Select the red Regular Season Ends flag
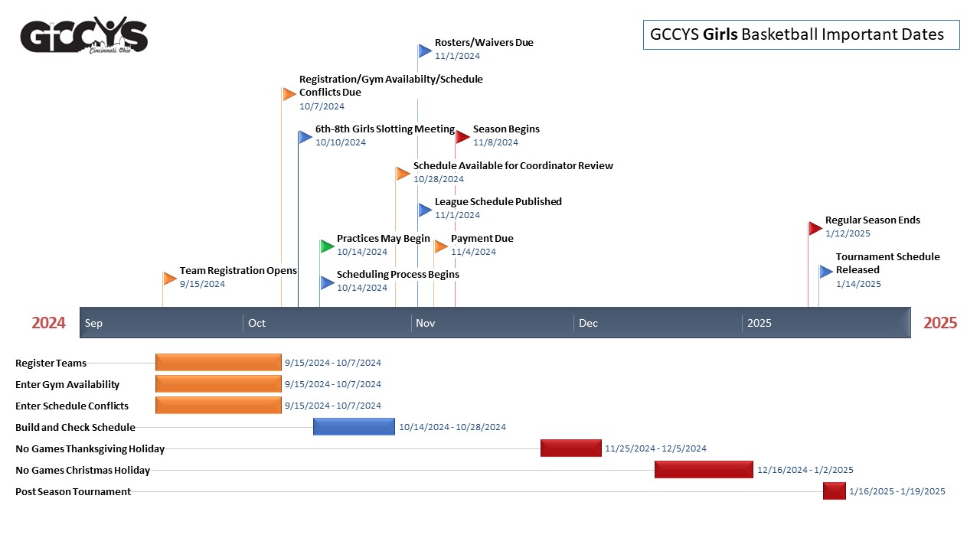 click(x=815, y=228)
